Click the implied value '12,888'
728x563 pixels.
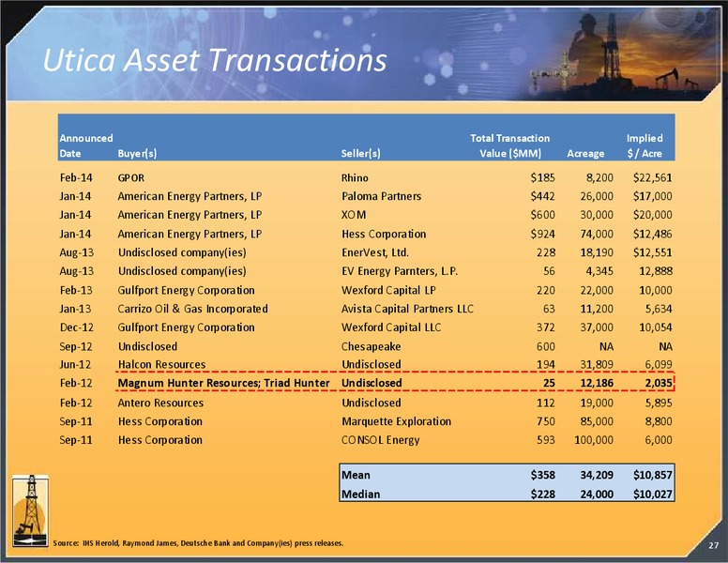pyautogui.click(x=656, y=271)
